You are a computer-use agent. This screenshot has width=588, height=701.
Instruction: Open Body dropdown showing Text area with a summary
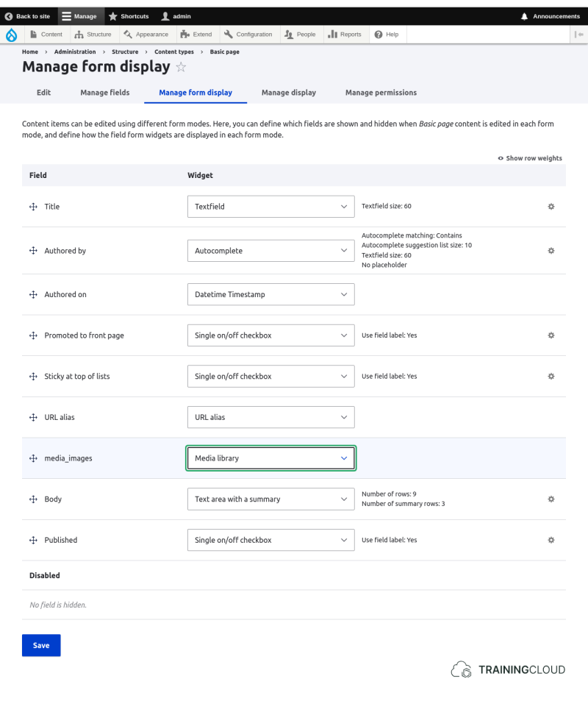coord(271,499)
